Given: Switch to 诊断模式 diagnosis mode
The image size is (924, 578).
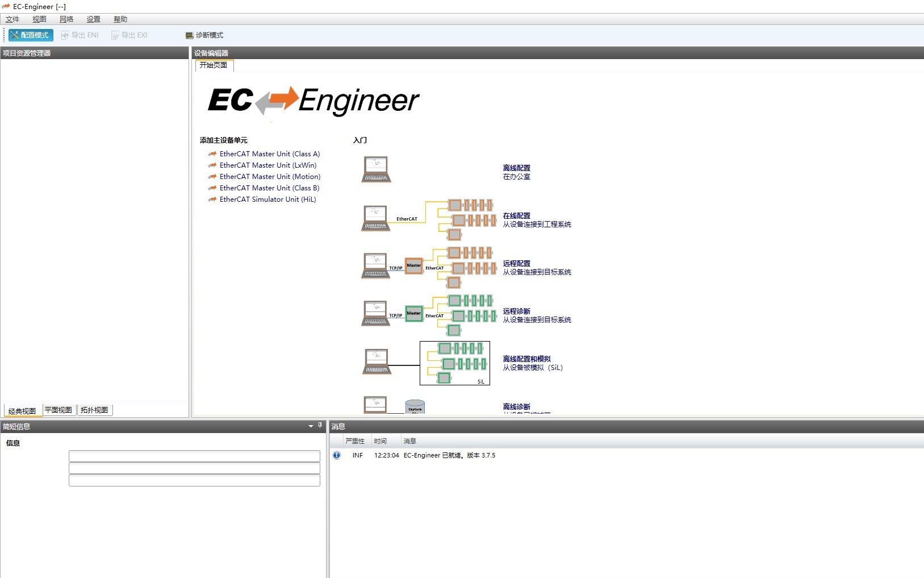Looking at the screenshot, I should pos(204,35).
